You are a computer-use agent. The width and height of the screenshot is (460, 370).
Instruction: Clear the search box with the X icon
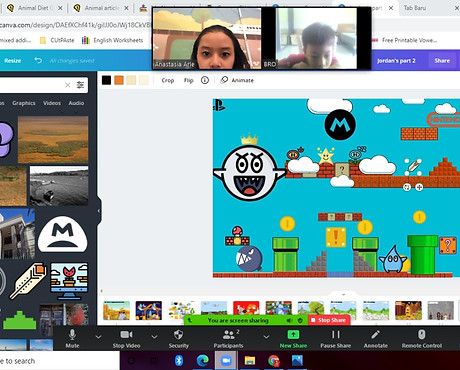[x=68, y=85]
